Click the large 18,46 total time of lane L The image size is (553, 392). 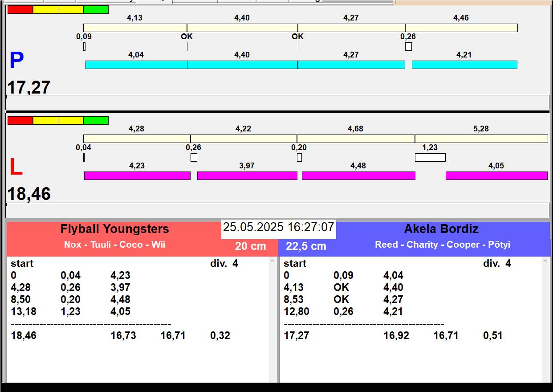point(29,194)
